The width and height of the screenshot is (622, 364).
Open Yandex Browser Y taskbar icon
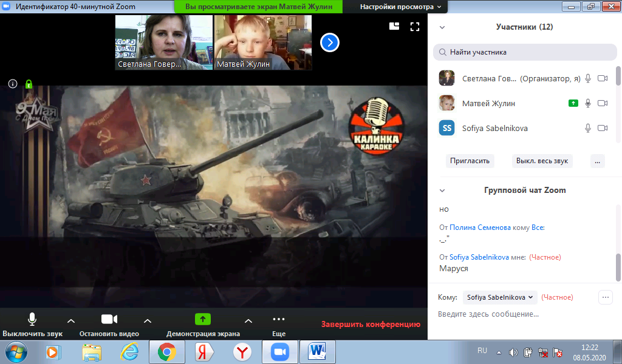pyautogui.click(x=242, y=352)
